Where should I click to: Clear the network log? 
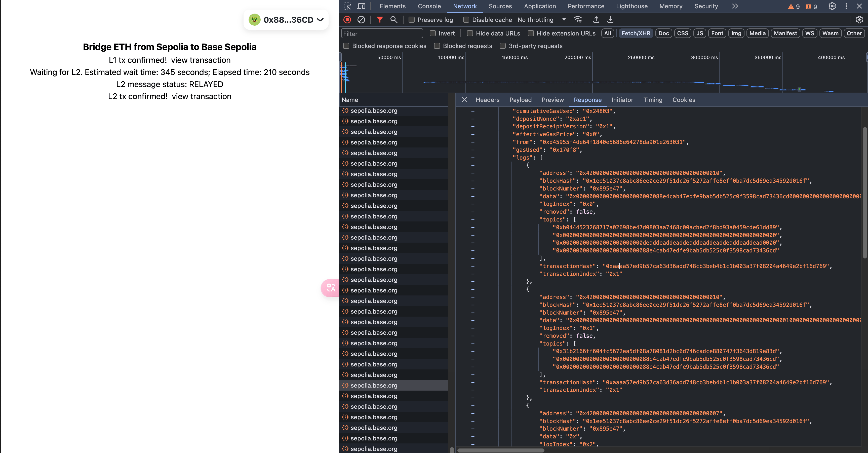click(x=361, y=20)
